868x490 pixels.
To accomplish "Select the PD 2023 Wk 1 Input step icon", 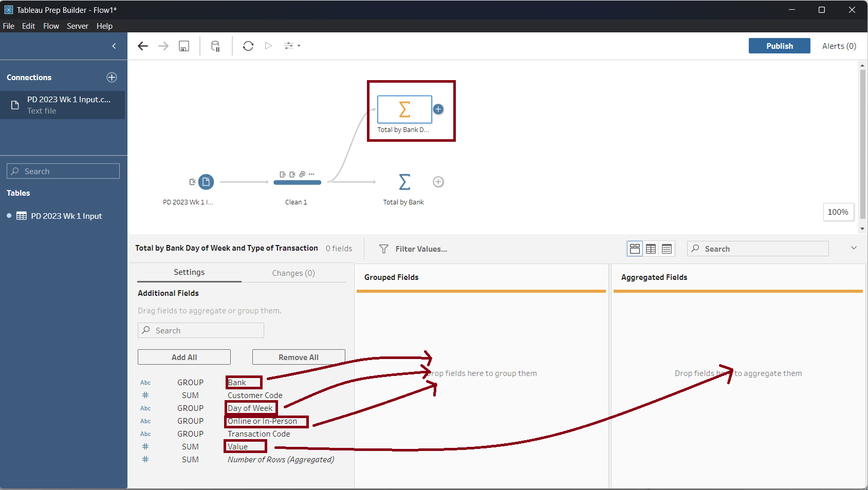I will coord(206,182).
